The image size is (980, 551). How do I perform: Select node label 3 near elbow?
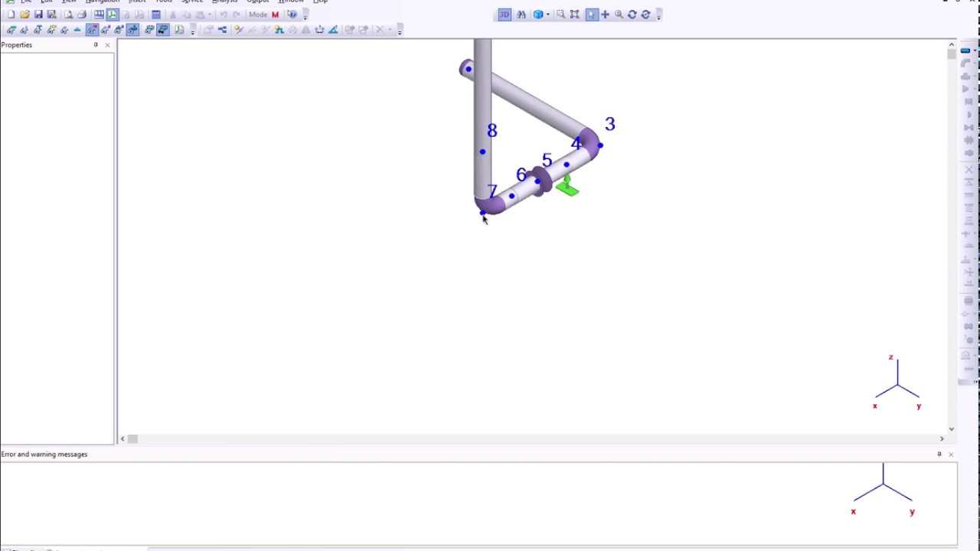point(609,124)
